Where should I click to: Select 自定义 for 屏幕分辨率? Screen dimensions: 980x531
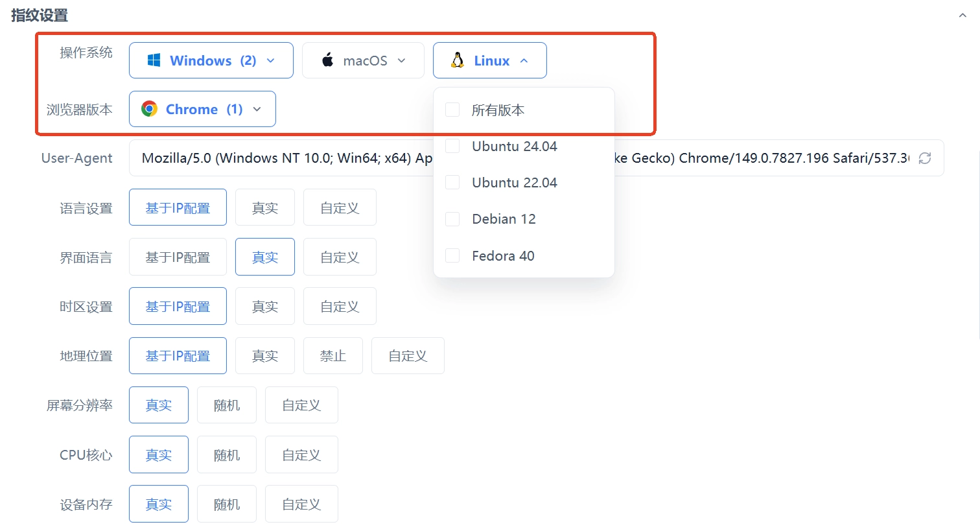click(301, 405)
